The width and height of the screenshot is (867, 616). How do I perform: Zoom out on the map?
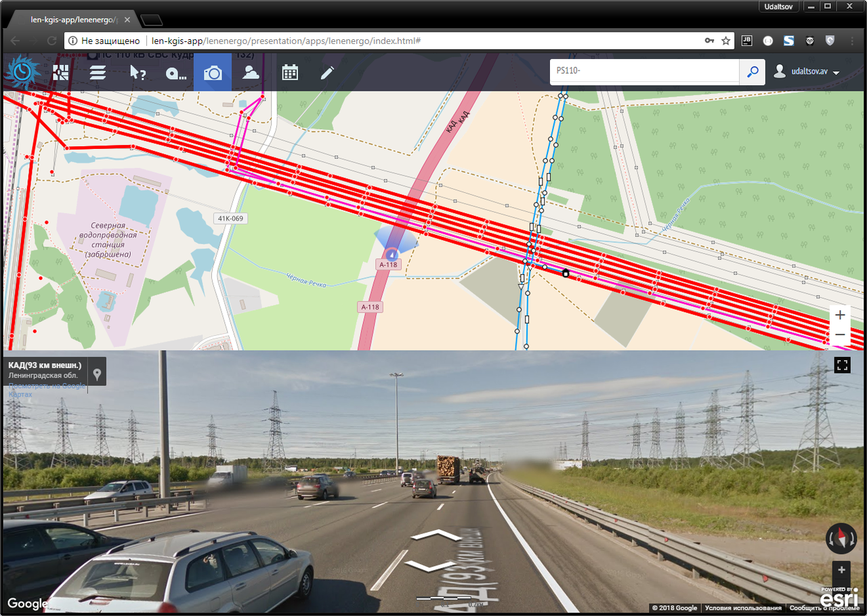[840, 334]
